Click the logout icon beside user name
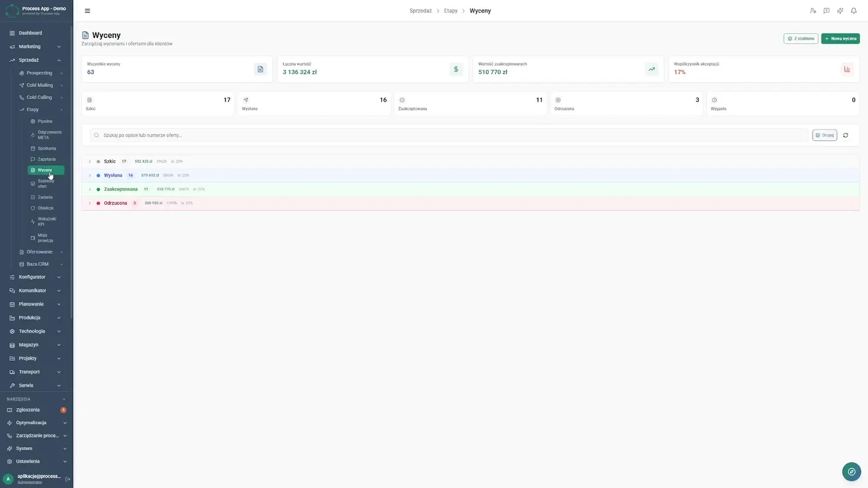 click(x=68, y=479)
